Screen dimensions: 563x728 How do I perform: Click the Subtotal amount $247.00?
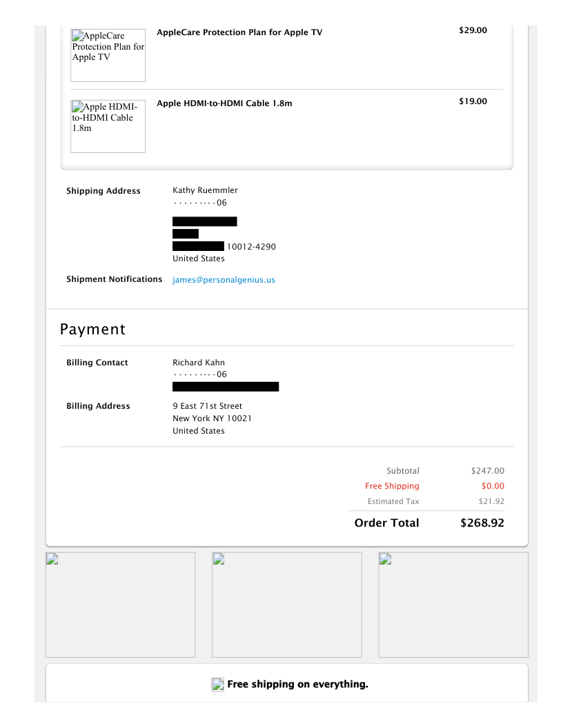click(487, 471)
